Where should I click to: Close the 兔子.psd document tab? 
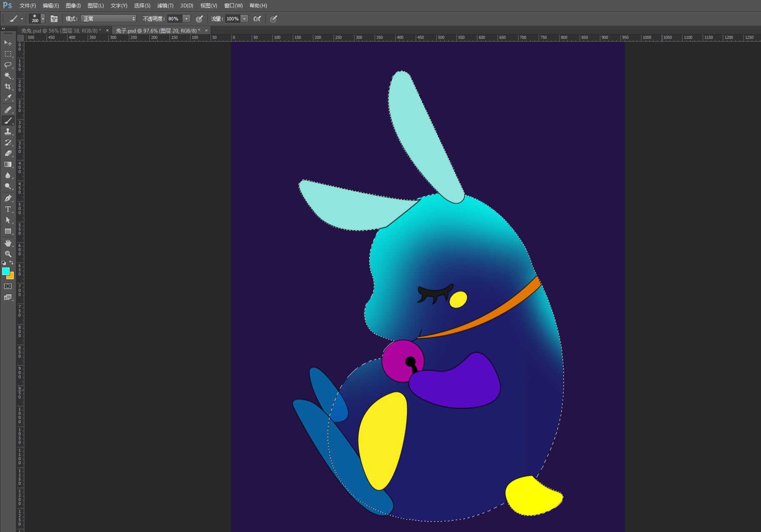(206, 30)
